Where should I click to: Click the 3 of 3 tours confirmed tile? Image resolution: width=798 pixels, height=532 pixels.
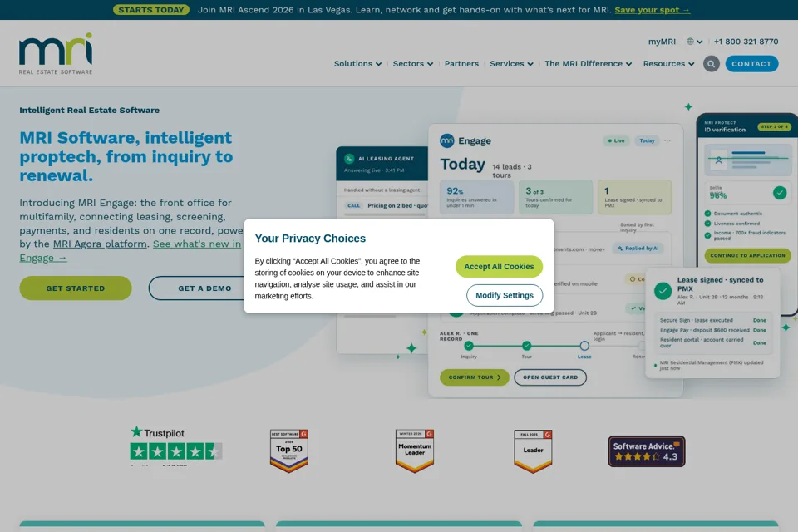(555, 197)
